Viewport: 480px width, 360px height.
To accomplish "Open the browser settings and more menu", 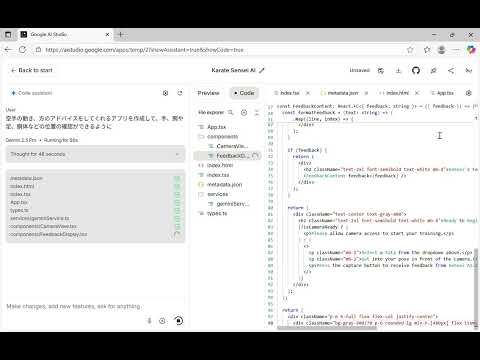I will [456, 50].
